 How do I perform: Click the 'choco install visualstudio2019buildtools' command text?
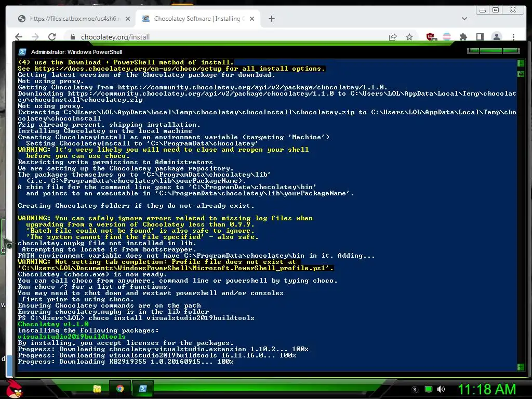point(171,318)
